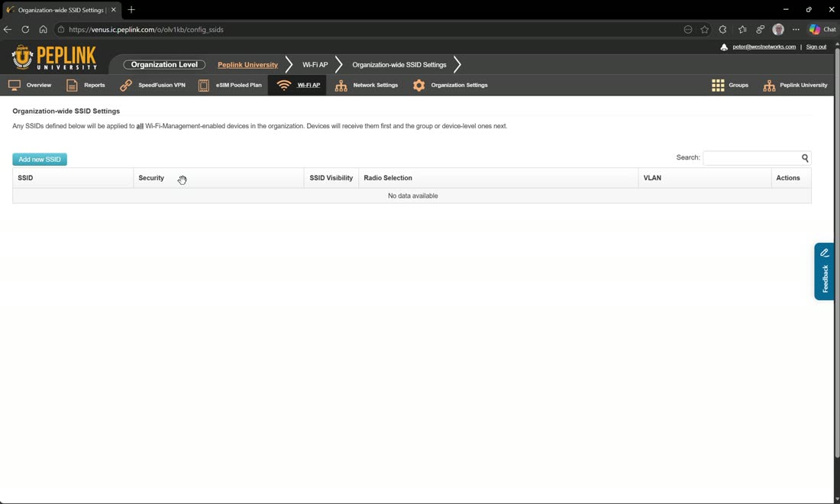Click Wi-Fi AP breadcrumb item
Image resolution: width=840 pixels, height=504 pixels.
315,65
